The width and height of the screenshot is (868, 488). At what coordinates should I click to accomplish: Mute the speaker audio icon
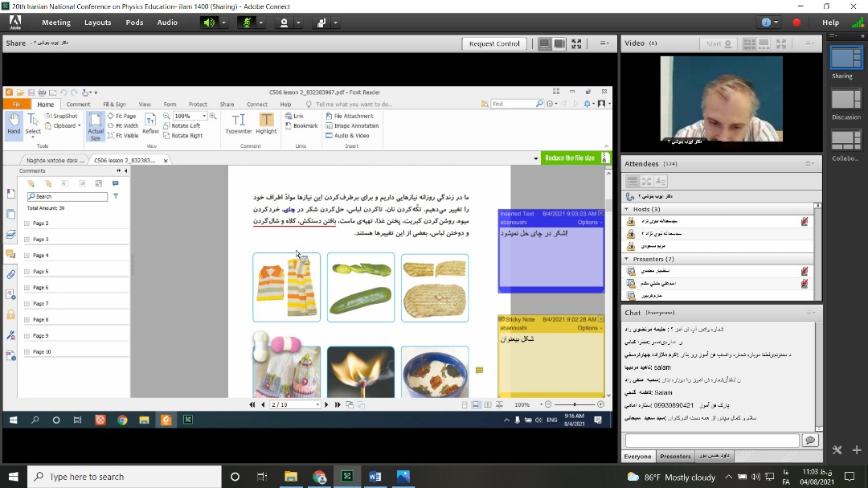209,23
